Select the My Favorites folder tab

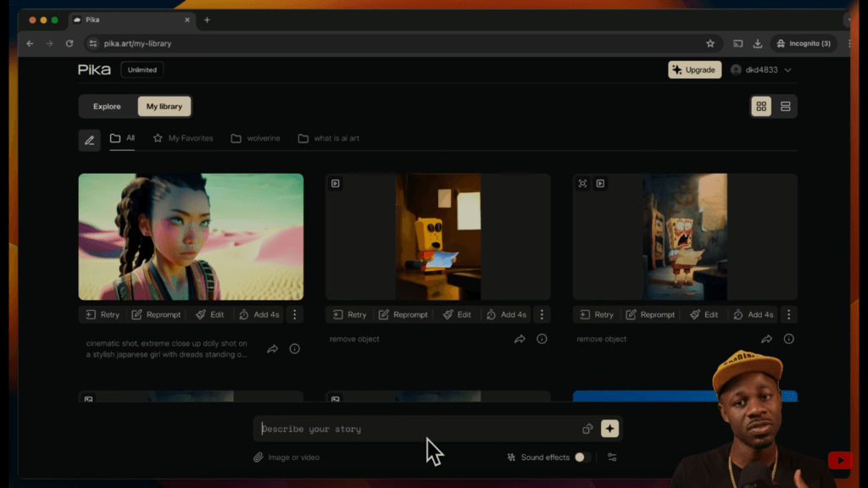[x=183, y=138]
